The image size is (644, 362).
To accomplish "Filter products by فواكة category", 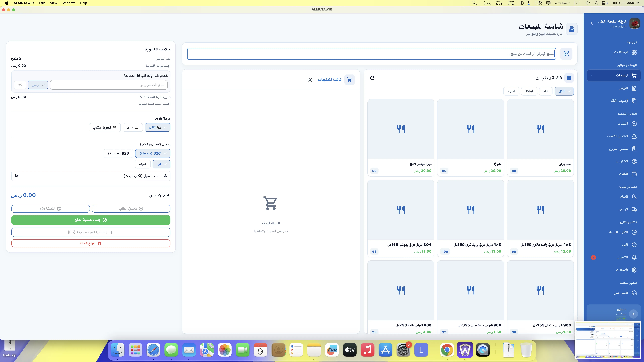I will pyautogui.click(x=529, y=91).
